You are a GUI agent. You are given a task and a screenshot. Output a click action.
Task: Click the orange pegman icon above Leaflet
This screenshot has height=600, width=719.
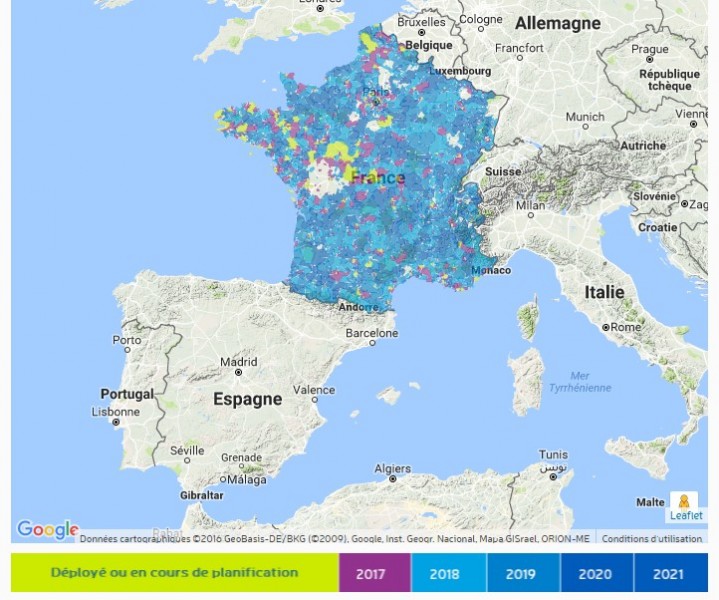pyautogui.click(x=684, y=501)
